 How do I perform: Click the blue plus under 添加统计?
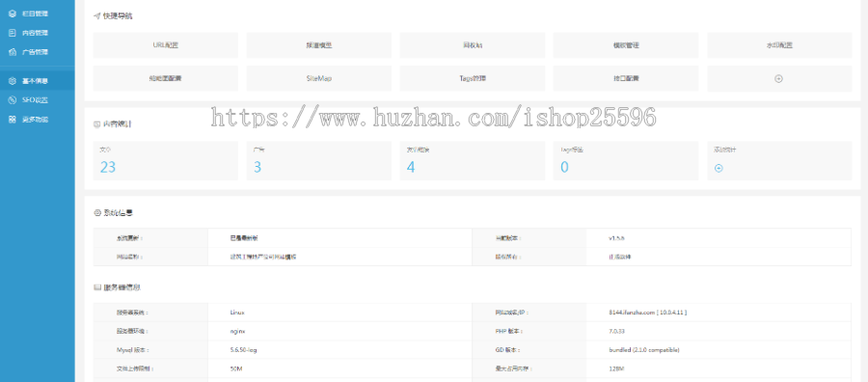tap(719, 168)
